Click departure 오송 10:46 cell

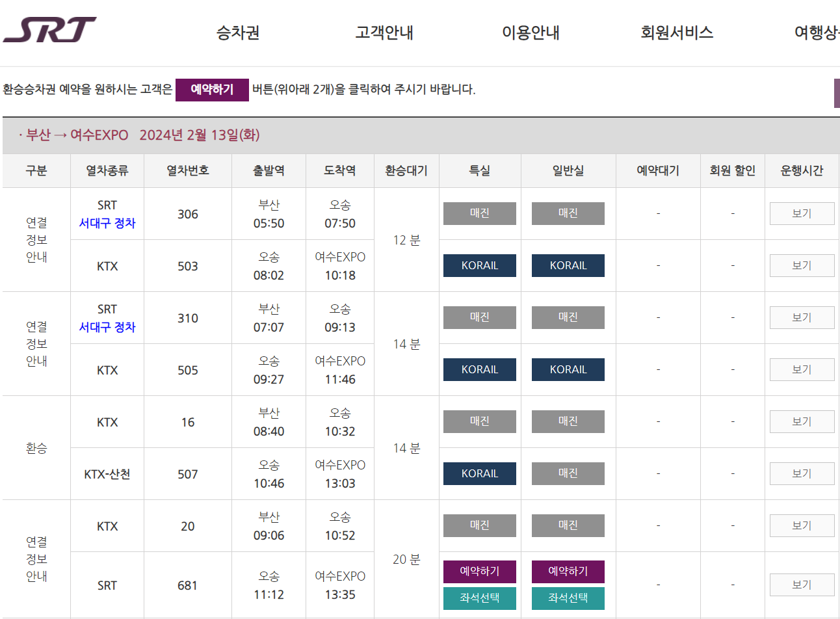pyautogui.click(x=269, y=474)
